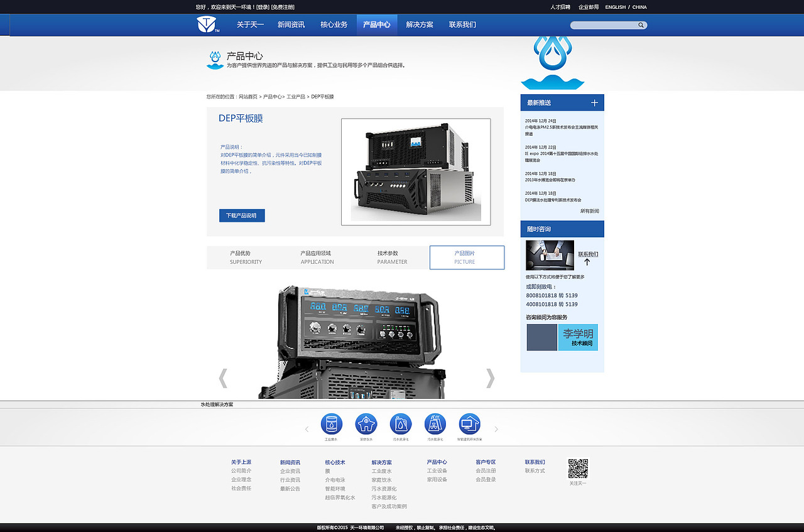Viewport: 804px width, 532px height.
Task: Click the 联系我们 link beside the desk photo
Action: pos(588,254)
